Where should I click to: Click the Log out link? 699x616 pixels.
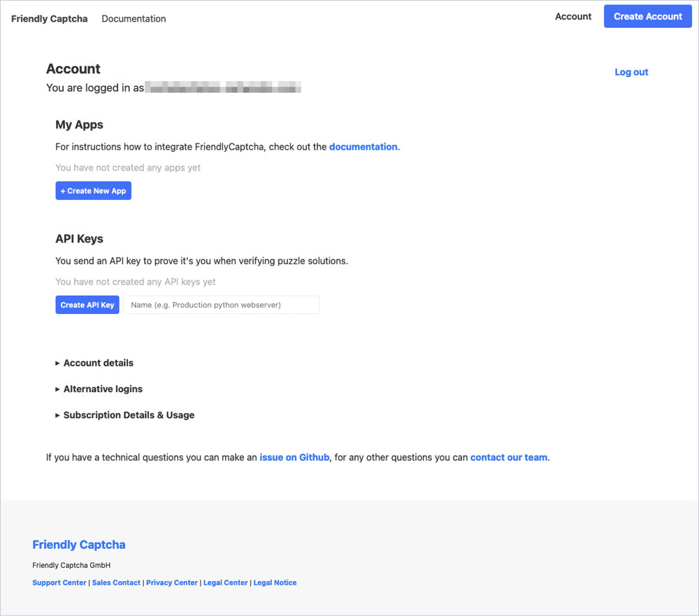point(630,71)
